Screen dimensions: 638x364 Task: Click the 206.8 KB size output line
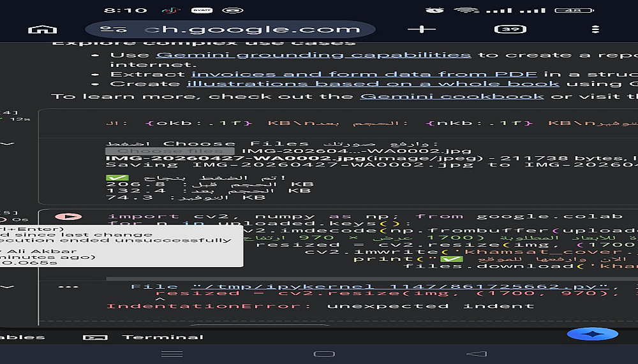(x=209, y=184)
